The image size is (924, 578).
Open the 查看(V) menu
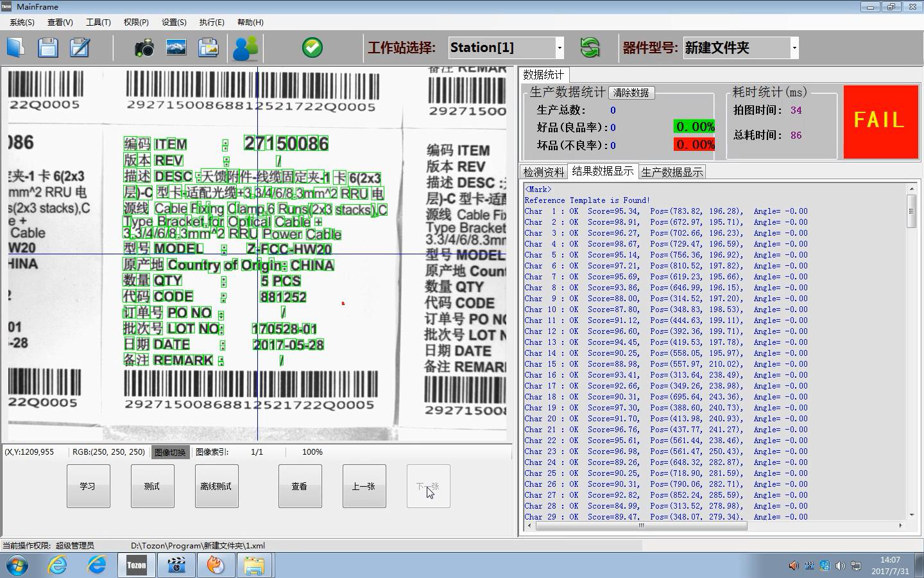(x=60, y=22)
